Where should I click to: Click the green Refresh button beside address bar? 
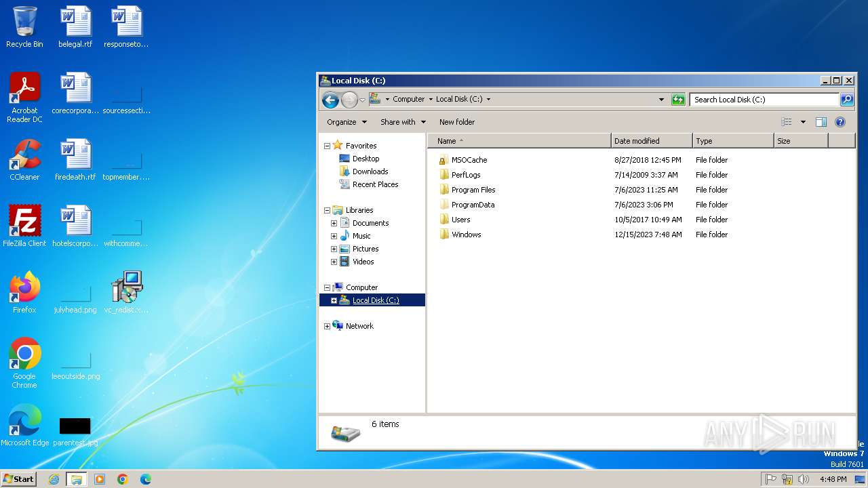[x=678, y=100]
